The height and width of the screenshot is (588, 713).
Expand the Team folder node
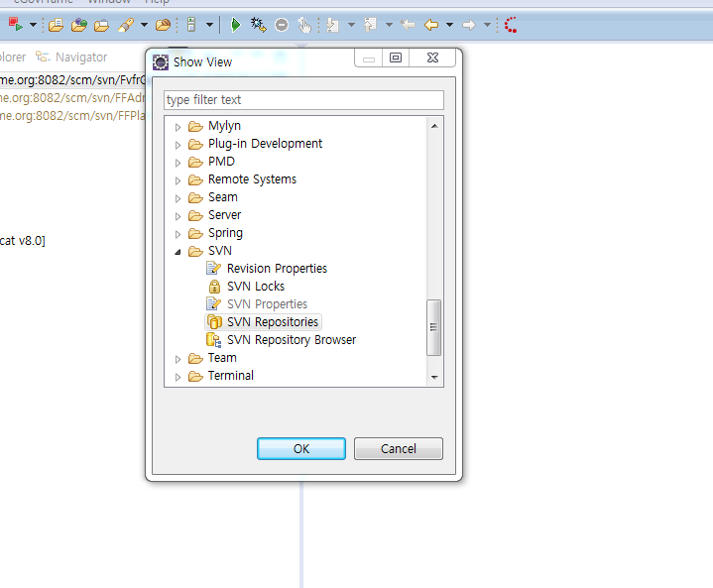pyautogui.click(x=178, y=359)
